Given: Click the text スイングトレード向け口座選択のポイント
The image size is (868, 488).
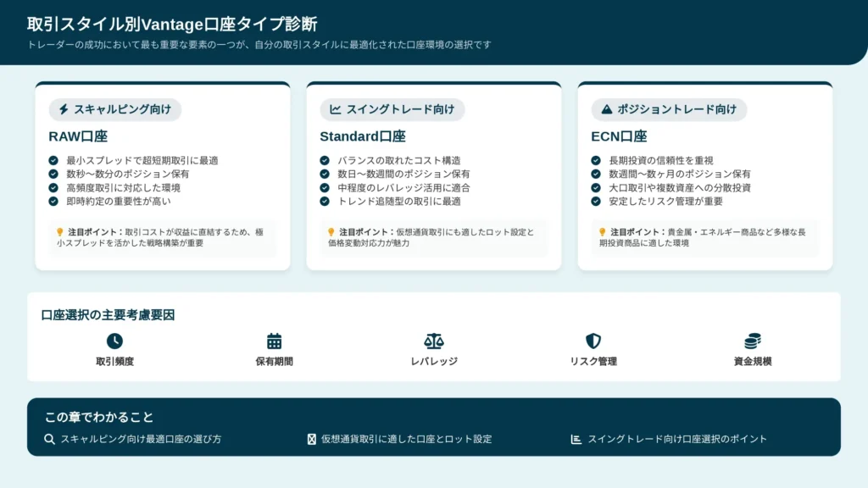Looking at the screenshot, I should tap(677, 440).
